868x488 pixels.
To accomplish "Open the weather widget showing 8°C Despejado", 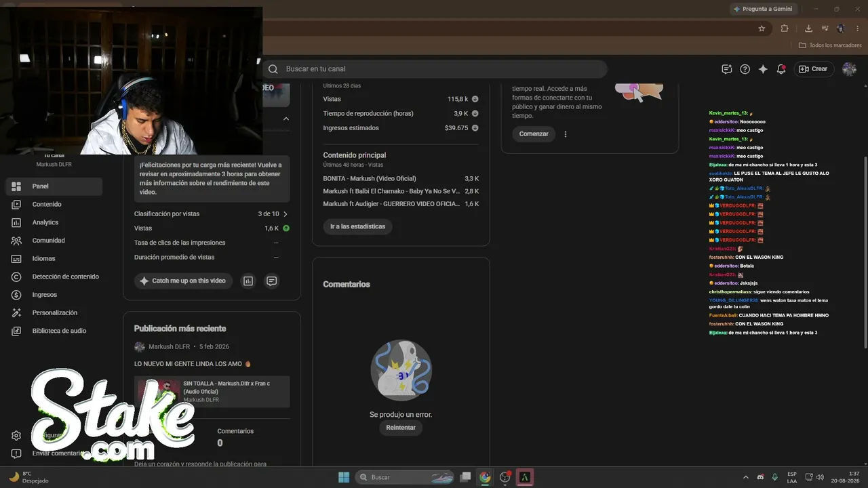I will click(x=28, y=477).
